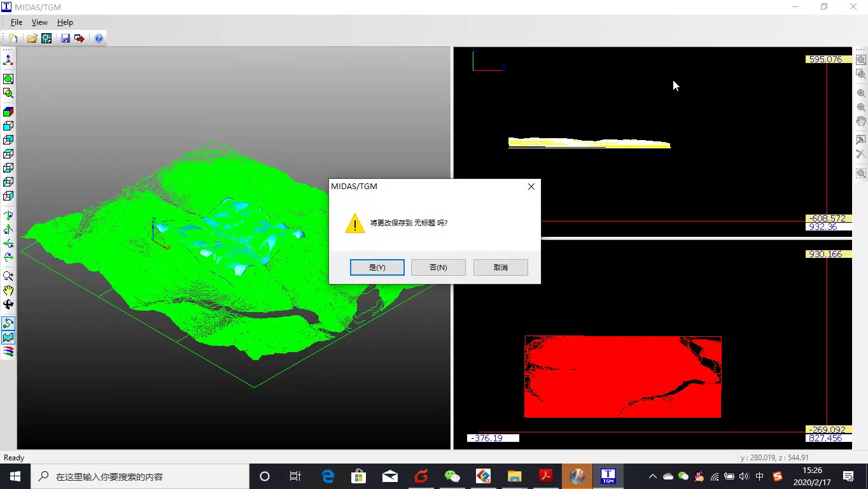Click the right toolbar hammer picture icon

861,140
